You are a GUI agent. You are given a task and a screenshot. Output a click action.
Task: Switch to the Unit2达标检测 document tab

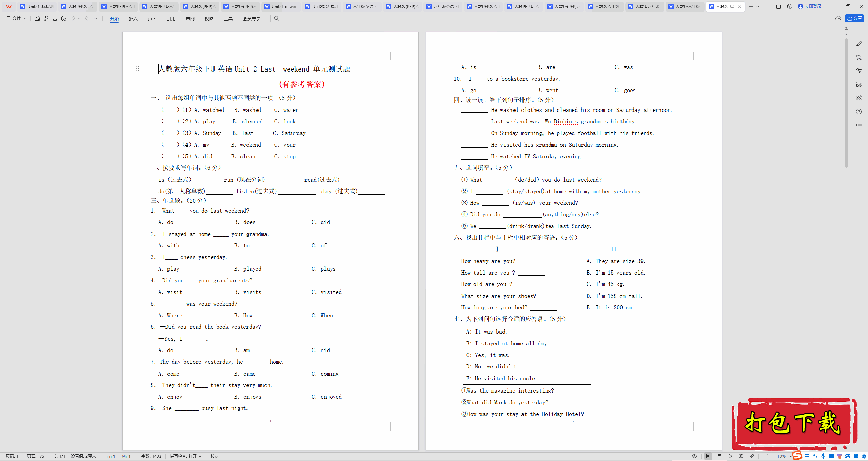37,6
